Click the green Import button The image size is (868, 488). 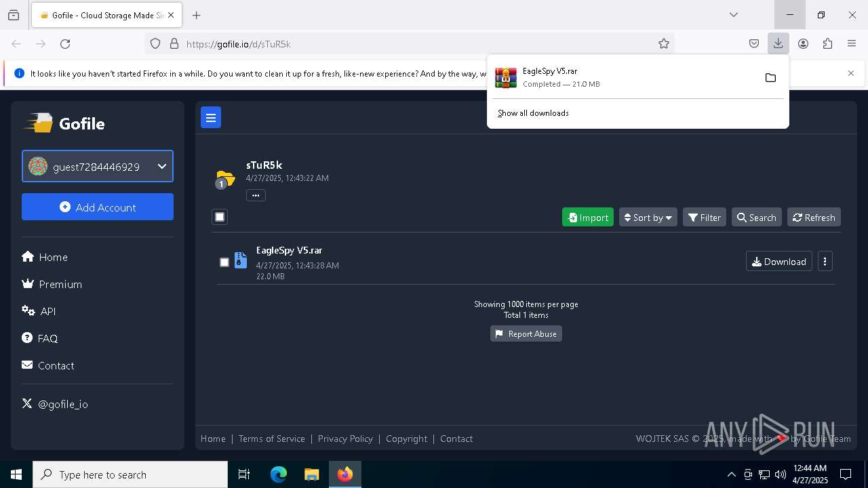click(x=588, y=218)
